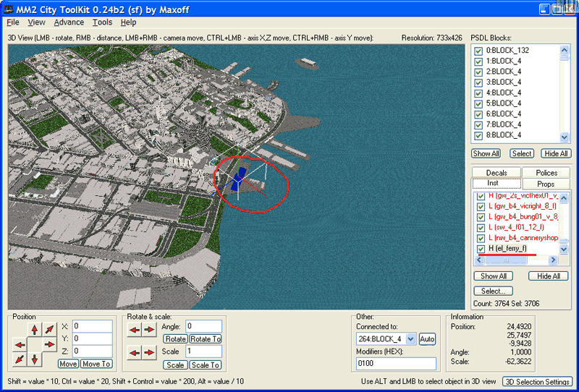579x392 pixels.
Task: Switch to the Decals tab
Action: pyautogui.click(x=496, y=173)
